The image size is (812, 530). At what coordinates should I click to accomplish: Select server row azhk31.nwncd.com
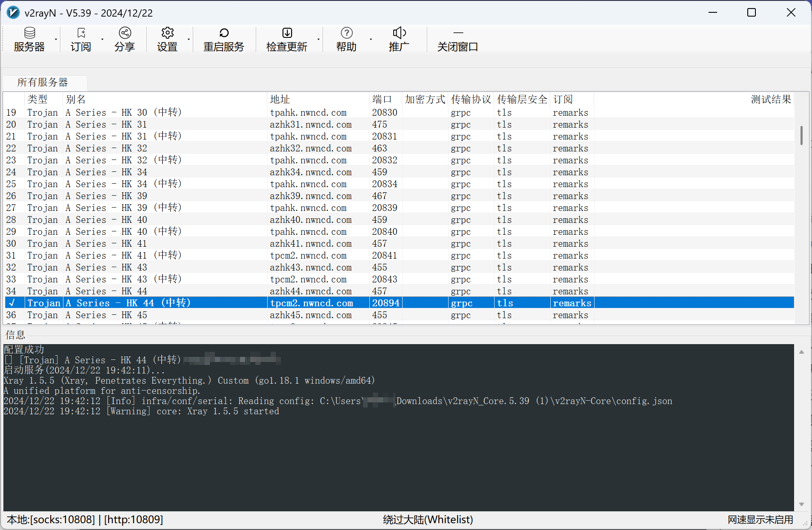399,124
